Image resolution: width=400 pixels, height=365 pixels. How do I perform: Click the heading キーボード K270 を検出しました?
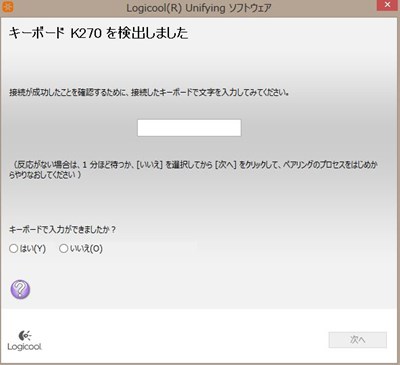[98, 33]
